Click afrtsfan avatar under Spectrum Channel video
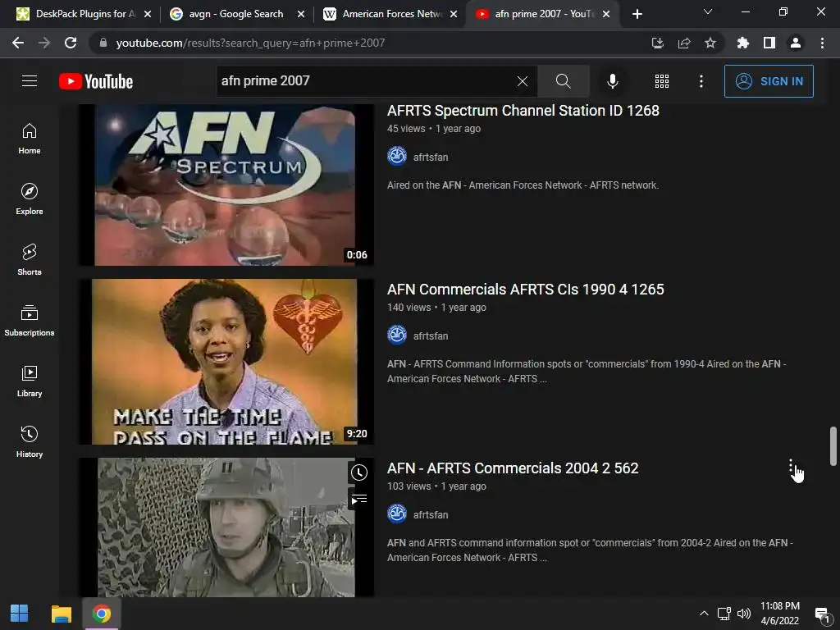This screenshot has width=840, height=630. 397,157
